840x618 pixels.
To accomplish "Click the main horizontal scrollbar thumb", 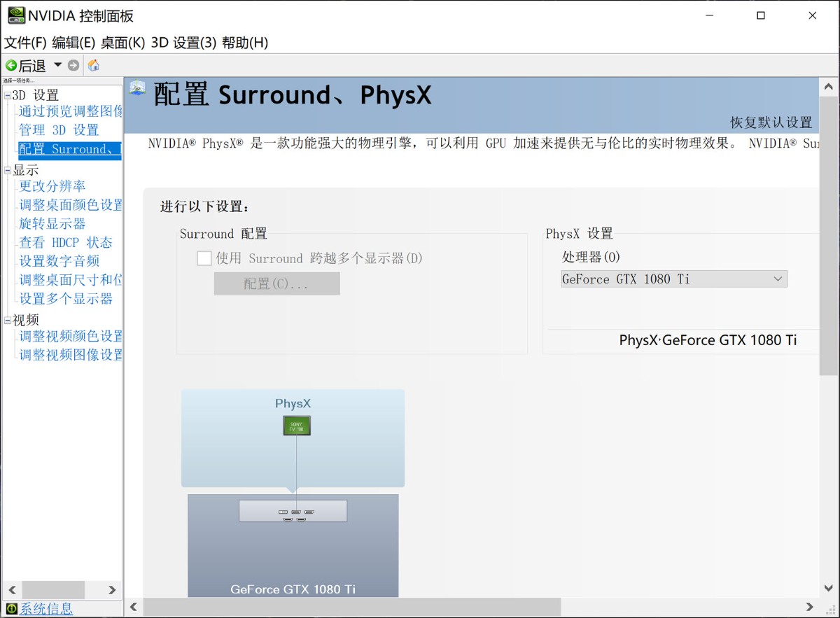I will tap(352, 607).
